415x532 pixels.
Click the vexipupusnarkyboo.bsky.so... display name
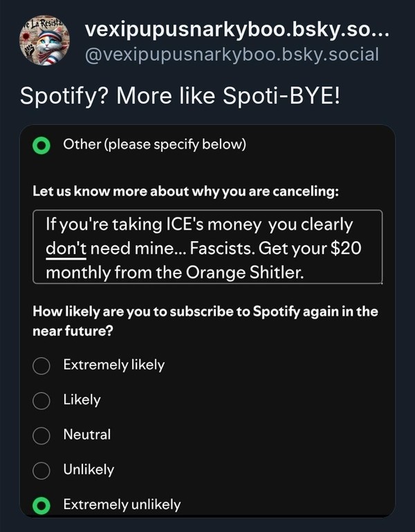(237, 30)
